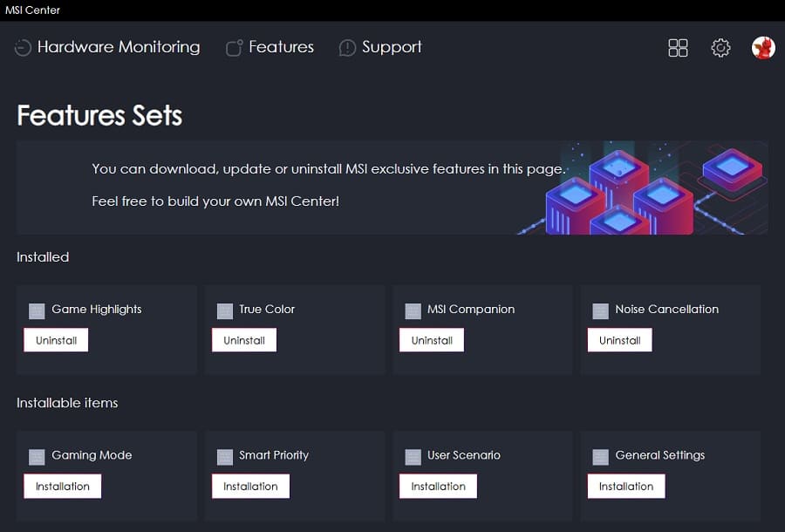Click the User Scenario feature icon
Image resolution: width=785 pixels, height=532 pixels.
pos(413,456)
